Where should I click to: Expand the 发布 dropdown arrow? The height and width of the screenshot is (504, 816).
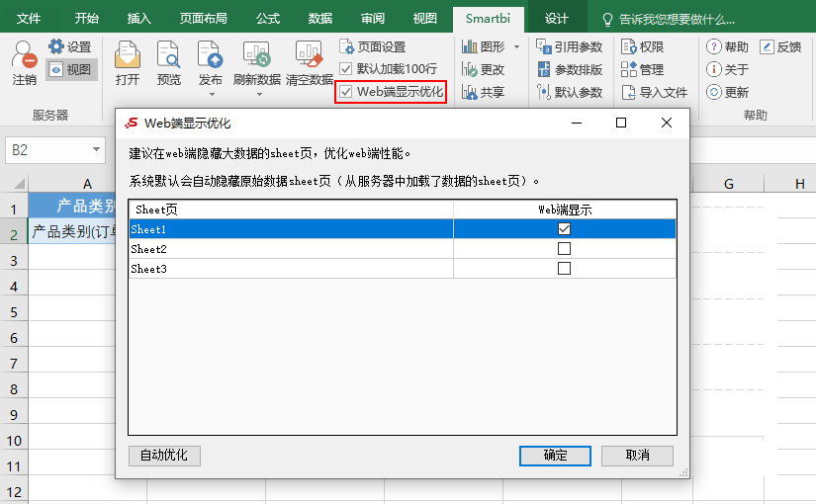click(212, 95)
